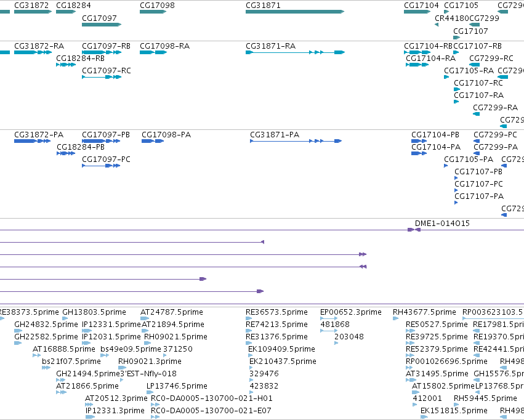
Task: Select protein CG17098-PA
Action: click(153, 141)
